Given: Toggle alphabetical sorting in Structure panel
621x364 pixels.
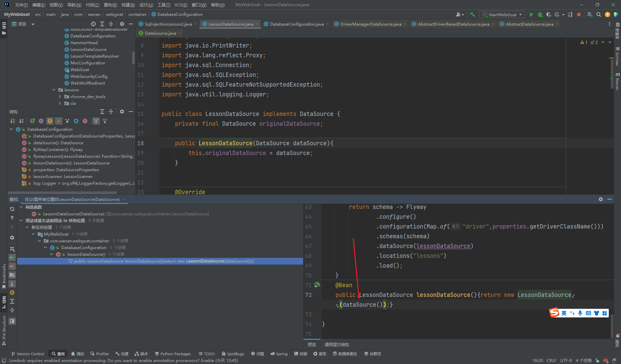Looking at the screenshot, I should (22, 121).
